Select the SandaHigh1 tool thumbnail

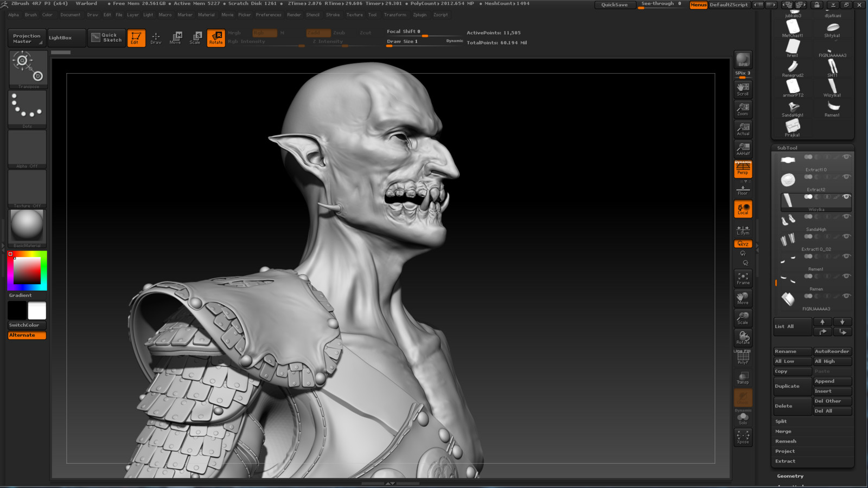(793, 108)
